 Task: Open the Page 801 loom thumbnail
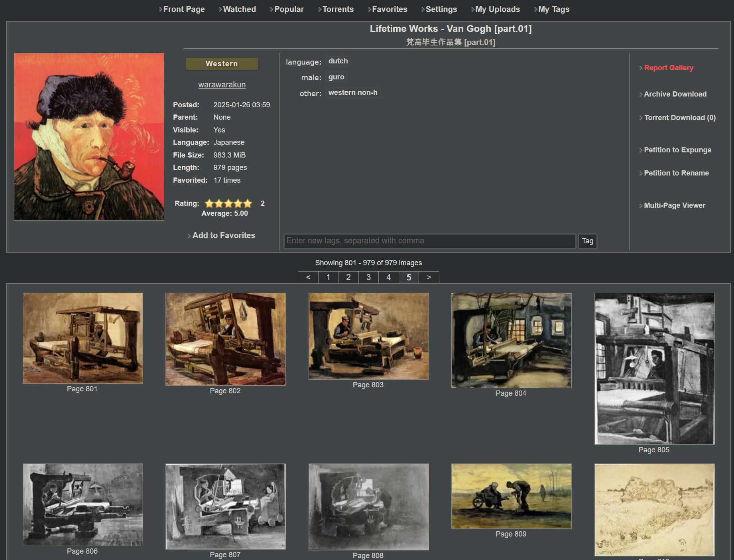coord(83,338)
